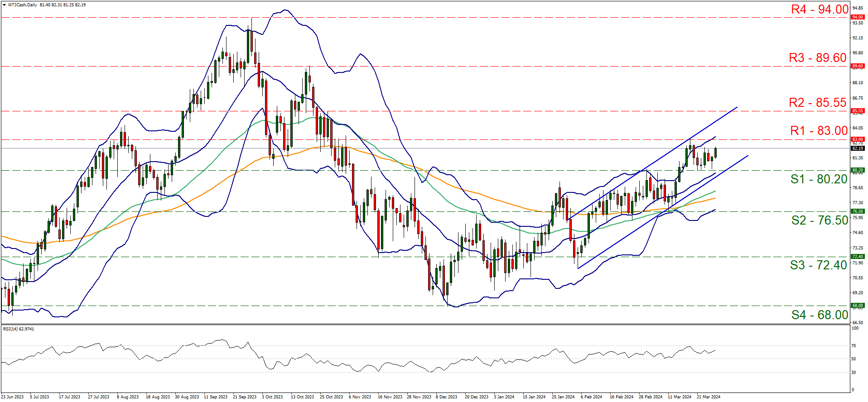Select the S3 - 72.40 support label
868x402 pixels.
[818, 265]
